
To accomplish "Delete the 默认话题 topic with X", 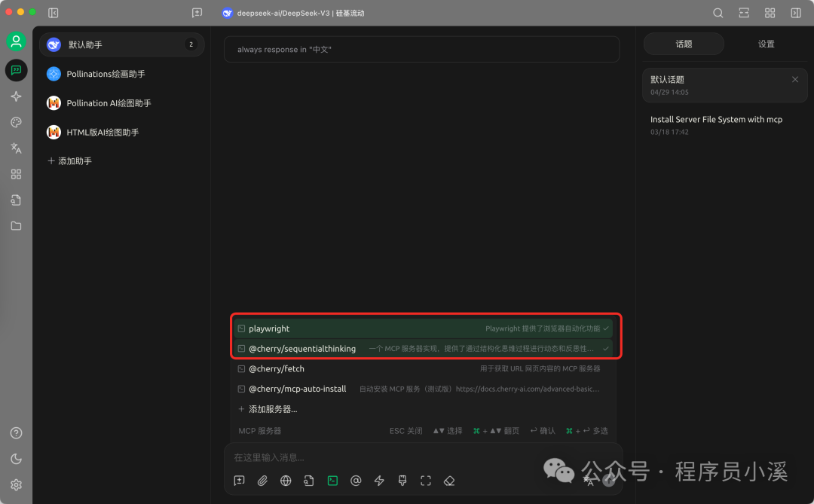I will click(x=795, y=79).
